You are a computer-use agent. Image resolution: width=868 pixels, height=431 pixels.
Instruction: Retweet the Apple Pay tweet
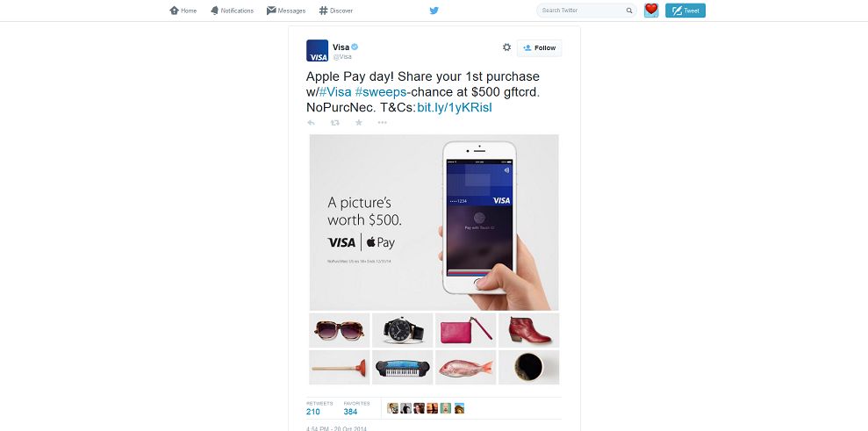coord(335,122)
